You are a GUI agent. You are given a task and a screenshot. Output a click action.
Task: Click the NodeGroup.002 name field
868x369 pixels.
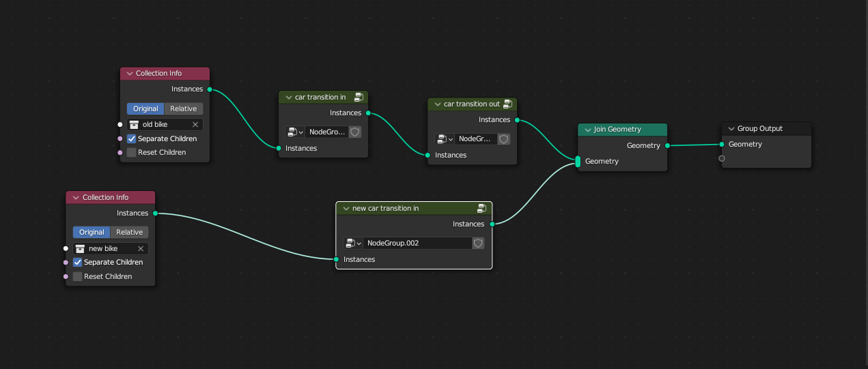click(417, 243)
